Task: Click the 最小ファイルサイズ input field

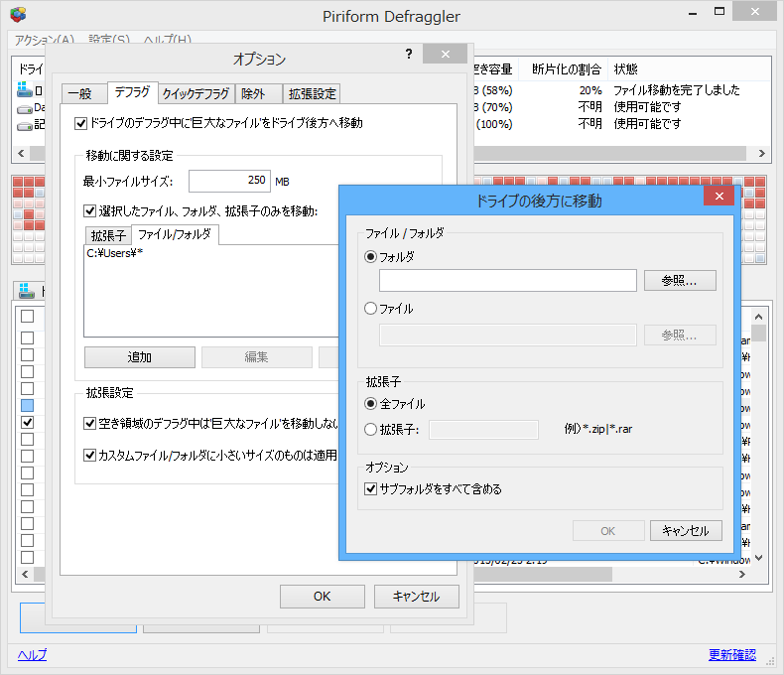Action: tap(229, 181)
